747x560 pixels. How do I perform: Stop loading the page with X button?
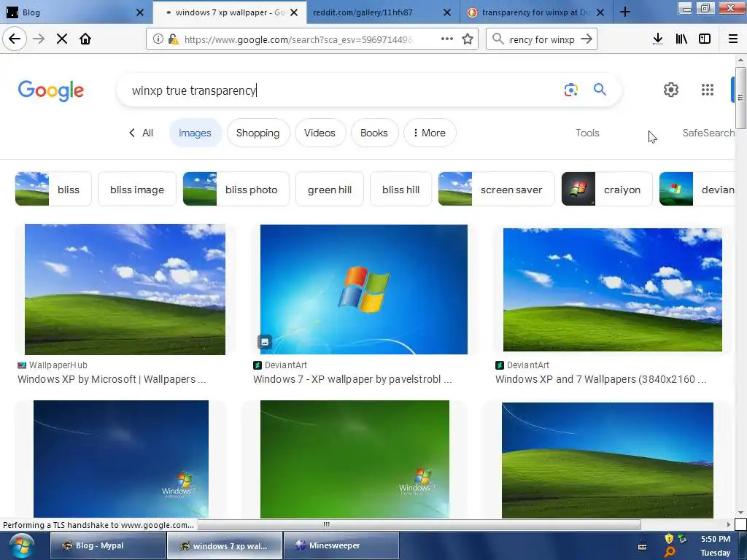click(x=62, y=39)
